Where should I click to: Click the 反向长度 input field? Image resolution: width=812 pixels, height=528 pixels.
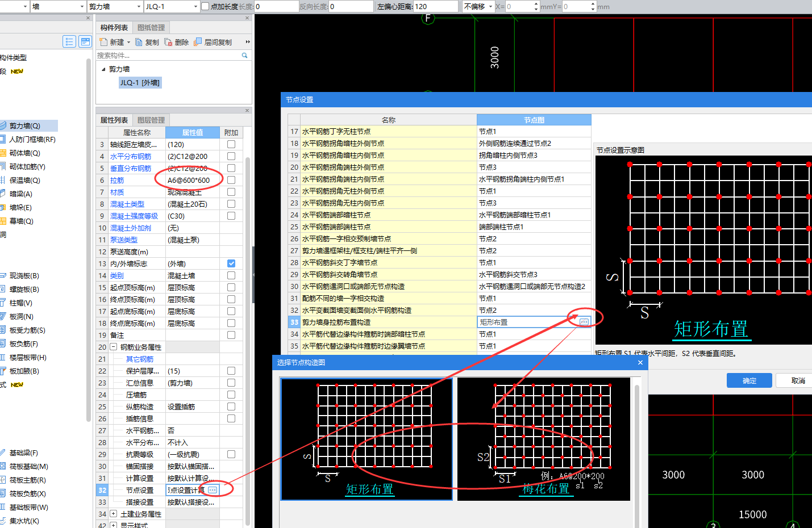(351, 7)
